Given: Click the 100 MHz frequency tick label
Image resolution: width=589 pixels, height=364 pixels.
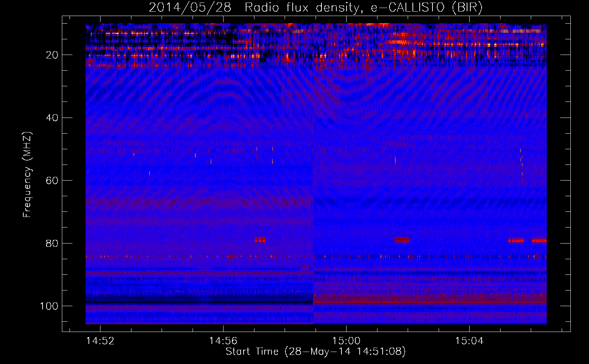Looking at the screenshot, I should click(49, 306).
